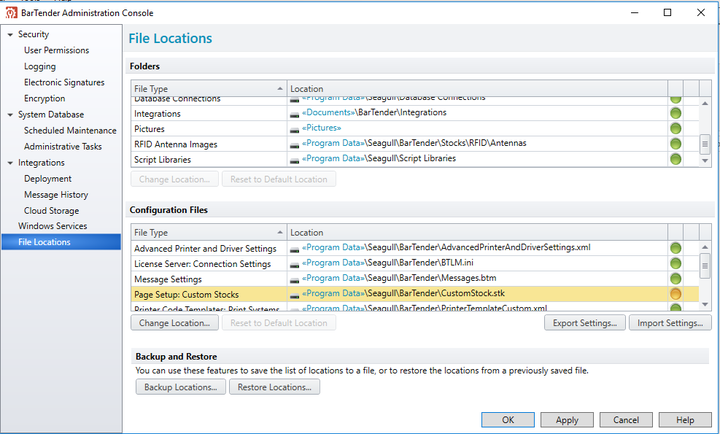Click green status indicator for Integrations folder
The width and height of the screenshot is (720, 434).
675,113
